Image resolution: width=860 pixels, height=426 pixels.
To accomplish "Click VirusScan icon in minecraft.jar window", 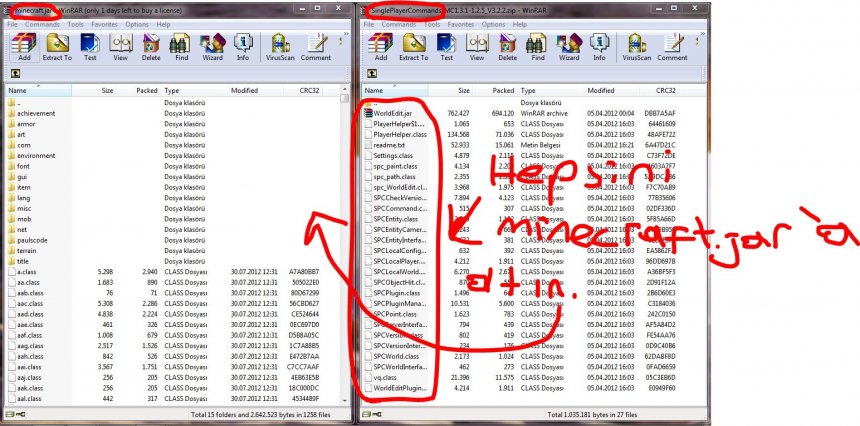I will 280,47.
